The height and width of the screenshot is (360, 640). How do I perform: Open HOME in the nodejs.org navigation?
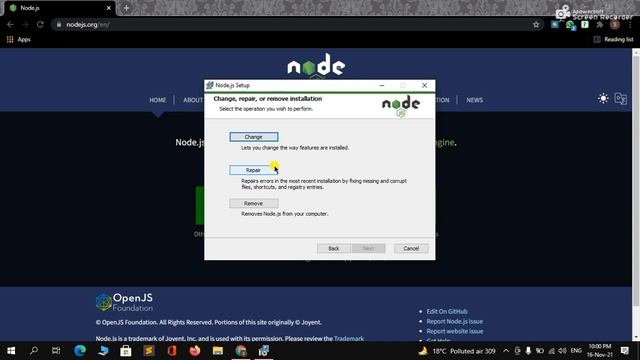(x=158, y=100)
